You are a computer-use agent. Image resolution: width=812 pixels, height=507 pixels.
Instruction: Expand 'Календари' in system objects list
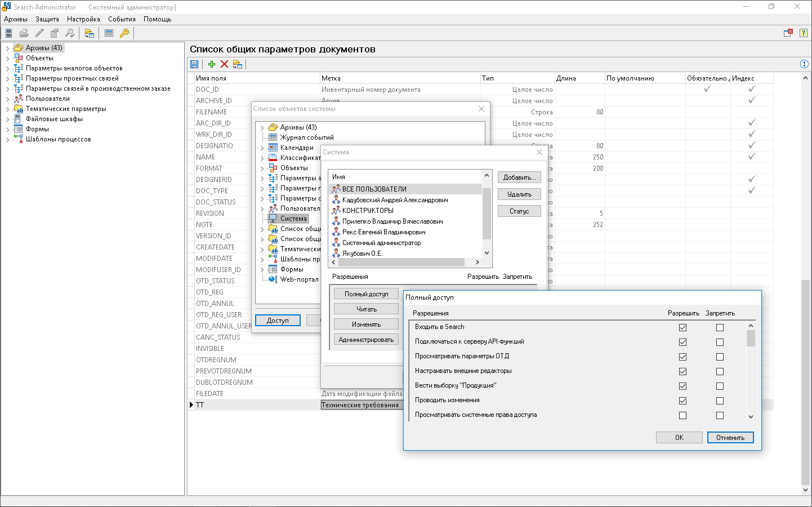point(262,148)
